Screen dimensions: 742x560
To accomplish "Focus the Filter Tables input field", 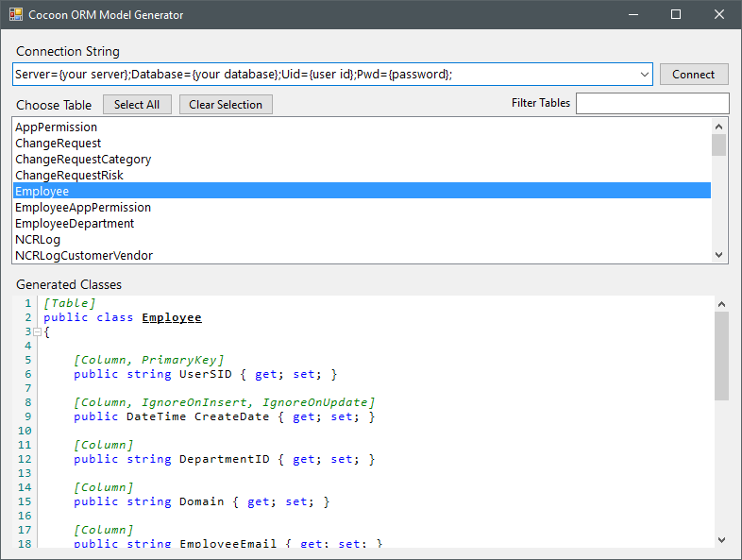I will click(x=652, y=103).
